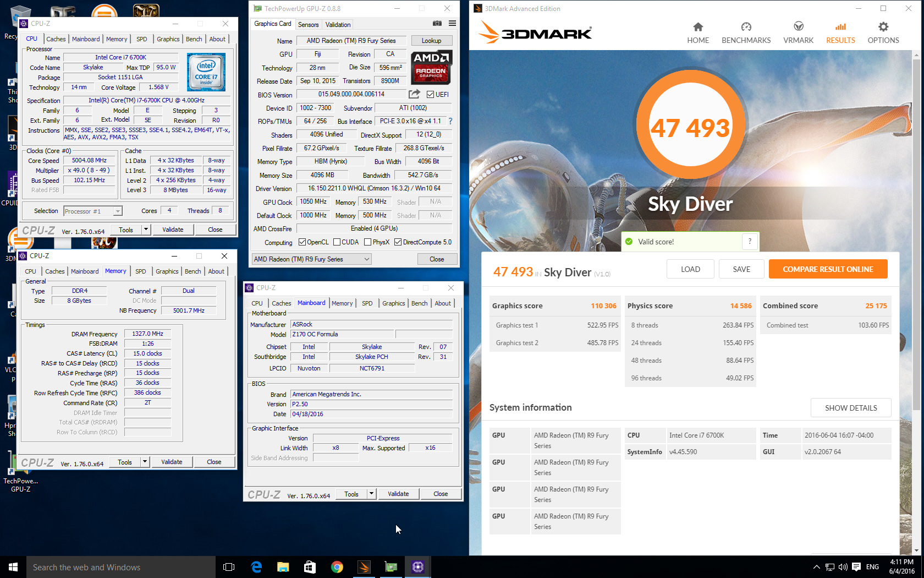
Task: Switch to Caches tab in top CPU-Z window
Action: pyautogui.click(x=56, y=39)
